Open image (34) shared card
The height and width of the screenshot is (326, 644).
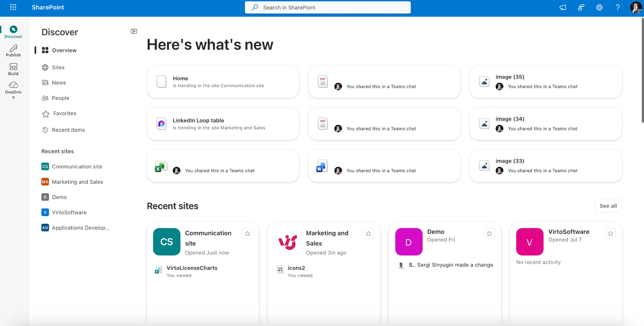546,124
